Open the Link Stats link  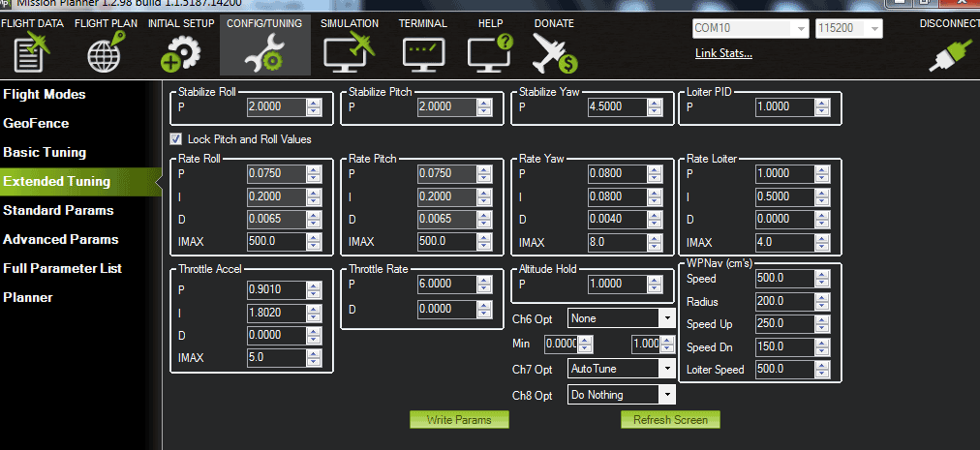tap(723, 53)
